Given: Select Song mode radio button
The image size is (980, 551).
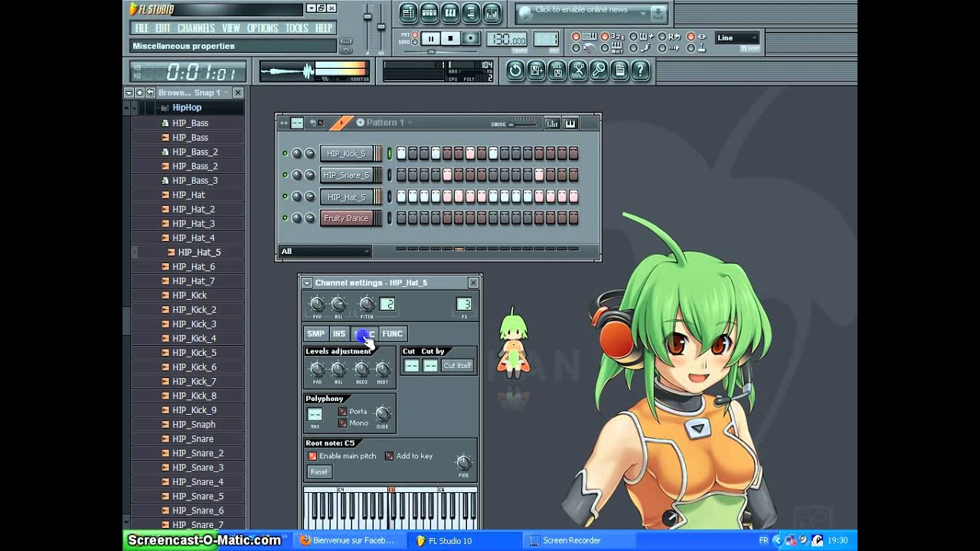Looking at the screenshot, I should click(415, 42).
